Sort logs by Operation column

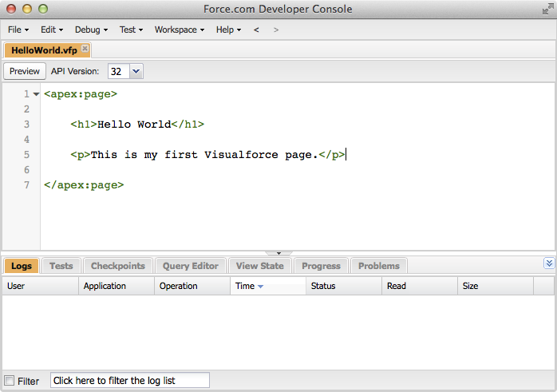tap(192, 286)
